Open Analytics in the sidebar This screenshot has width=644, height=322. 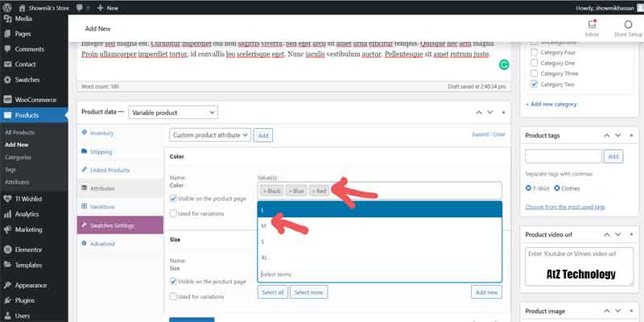pyautogui.click(x=8, y=214)
